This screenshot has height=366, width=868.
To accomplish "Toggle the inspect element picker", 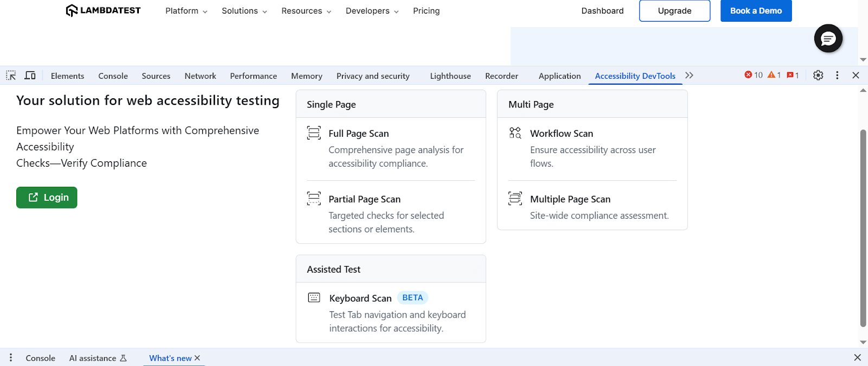I will coord(11,75).
